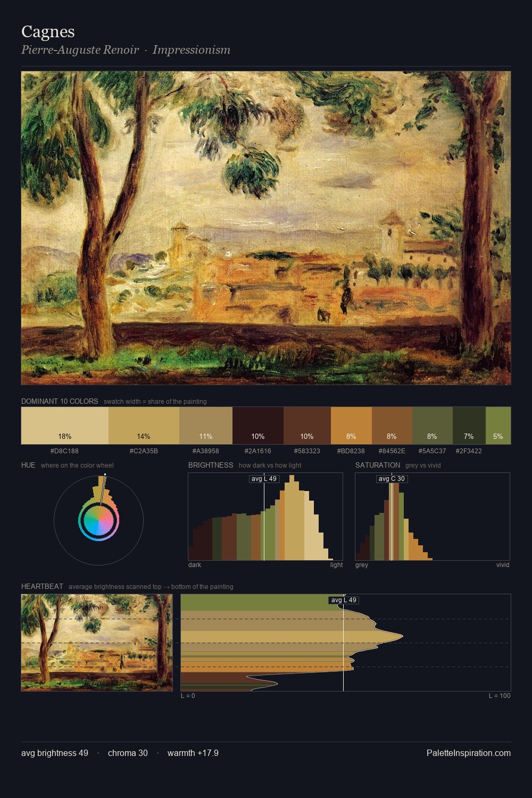Click "avg L 49" label in Heartbeat chart
Screen dimensions: 532x798
(344, 600)
